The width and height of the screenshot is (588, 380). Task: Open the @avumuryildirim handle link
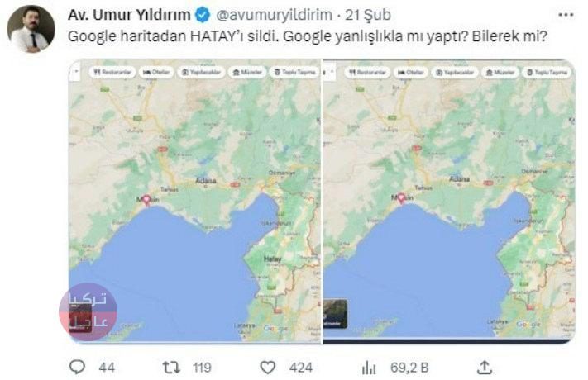coord(274,15)
